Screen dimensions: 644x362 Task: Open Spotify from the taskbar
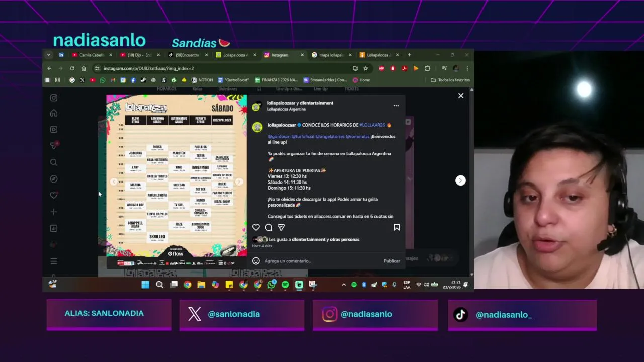285,285
